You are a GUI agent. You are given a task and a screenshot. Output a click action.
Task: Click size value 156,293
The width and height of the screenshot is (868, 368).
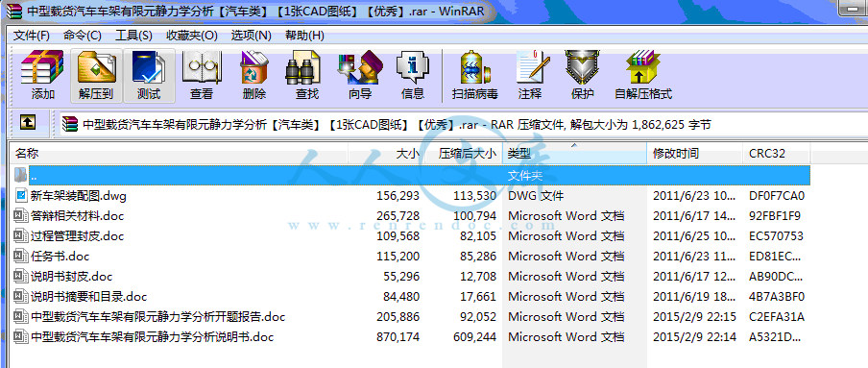[x=398, y=196]
